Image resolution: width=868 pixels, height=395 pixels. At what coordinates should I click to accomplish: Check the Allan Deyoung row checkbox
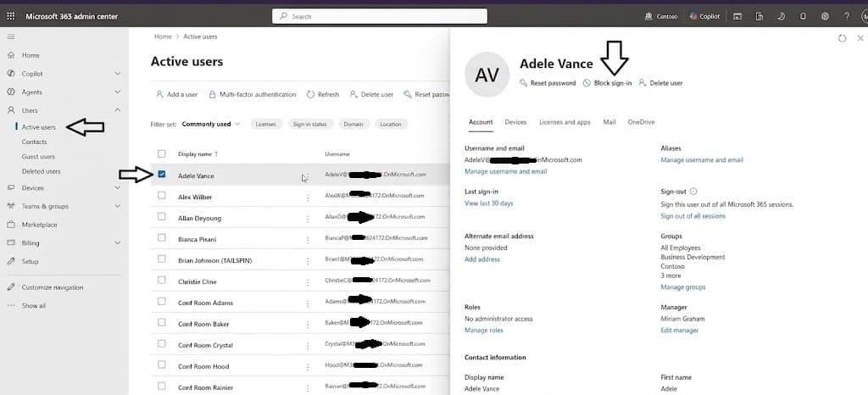pos(162,216)
